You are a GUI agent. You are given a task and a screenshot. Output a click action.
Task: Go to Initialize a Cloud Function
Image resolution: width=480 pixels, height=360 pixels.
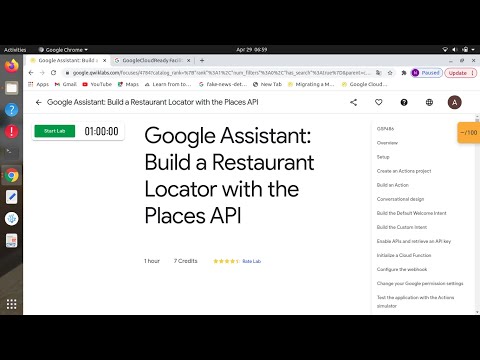(404, 255)
